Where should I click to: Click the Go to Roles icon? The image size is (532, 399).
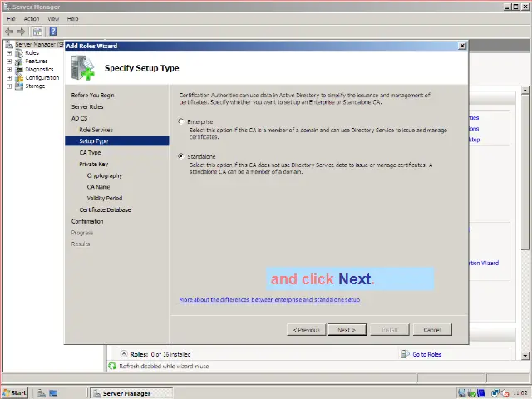(406, 354)
